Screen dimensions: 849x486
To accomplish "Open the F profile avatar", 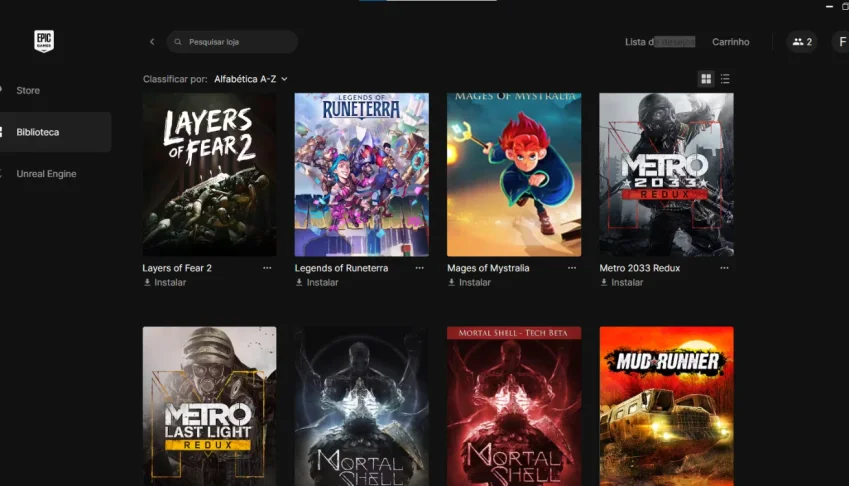I will click(841, 42).
